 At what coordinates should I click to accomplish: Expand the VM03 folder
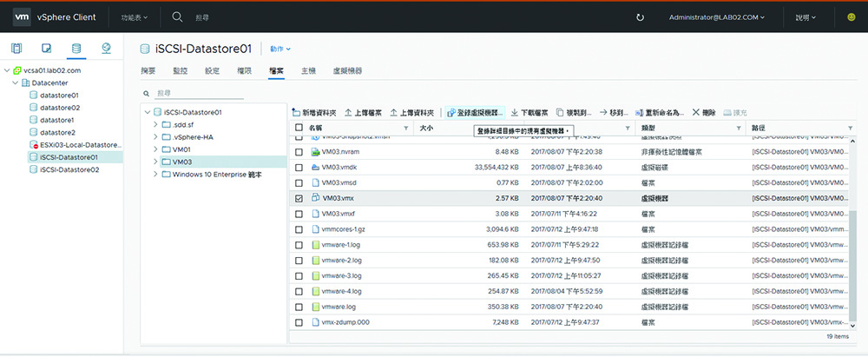click(x=155, y=162)
